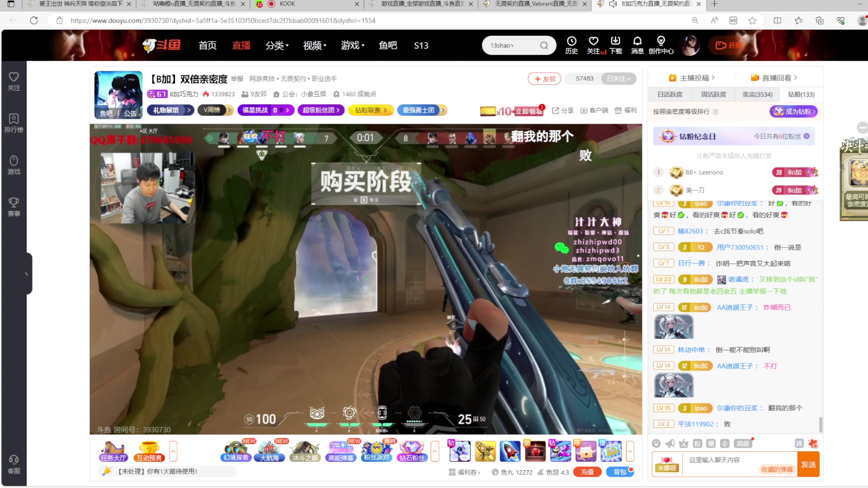Screen dimensions: 868x488
Task: Open the 创作中心 creator center
Action: pos(660,45)
